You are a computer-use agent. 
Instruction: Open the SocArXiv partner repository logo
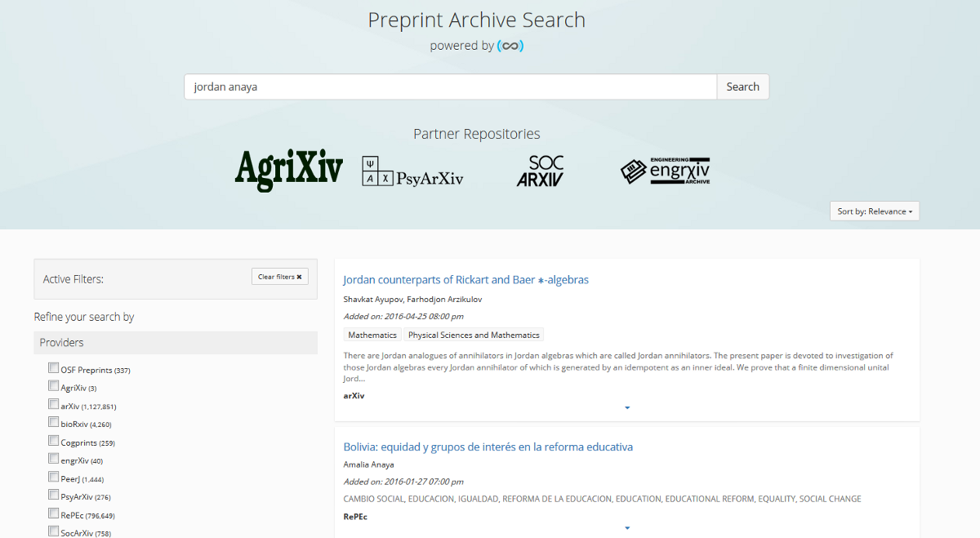point(541,171)
